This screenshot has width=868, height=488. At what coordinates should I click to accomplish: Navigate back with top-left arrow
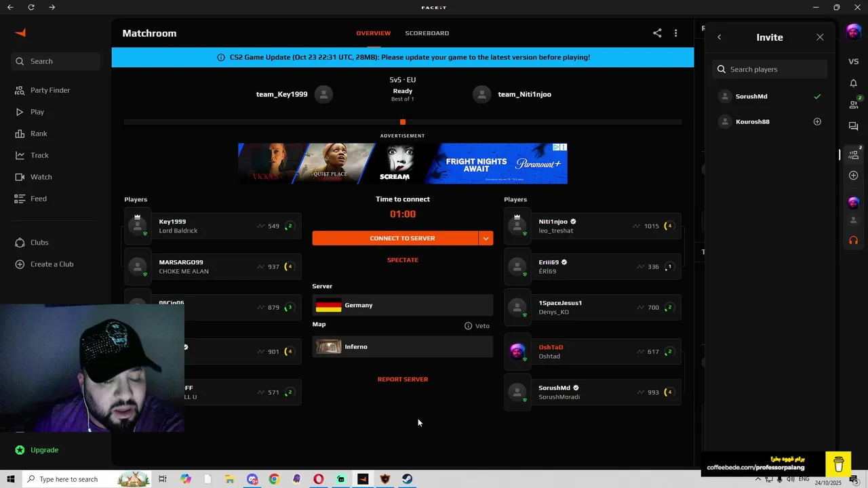pos(10,7)
